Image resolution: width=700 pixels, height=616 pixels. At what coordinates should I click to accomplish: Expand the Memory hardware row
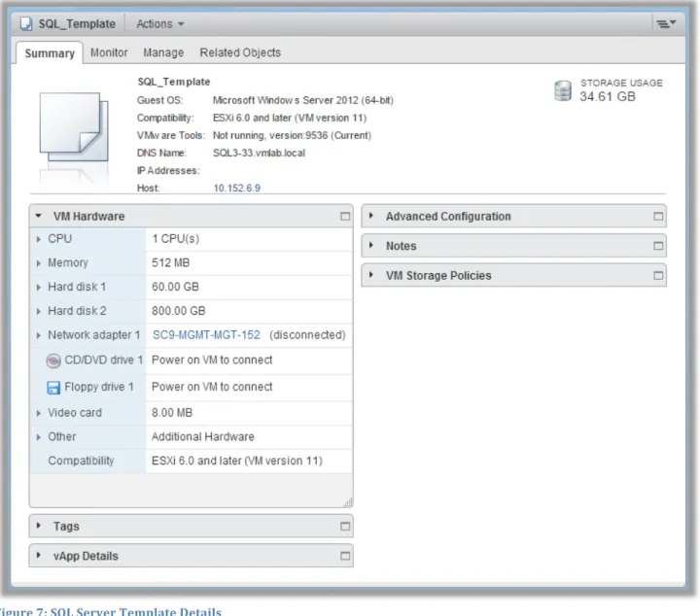pyautogui.click(x=38, y=263)
